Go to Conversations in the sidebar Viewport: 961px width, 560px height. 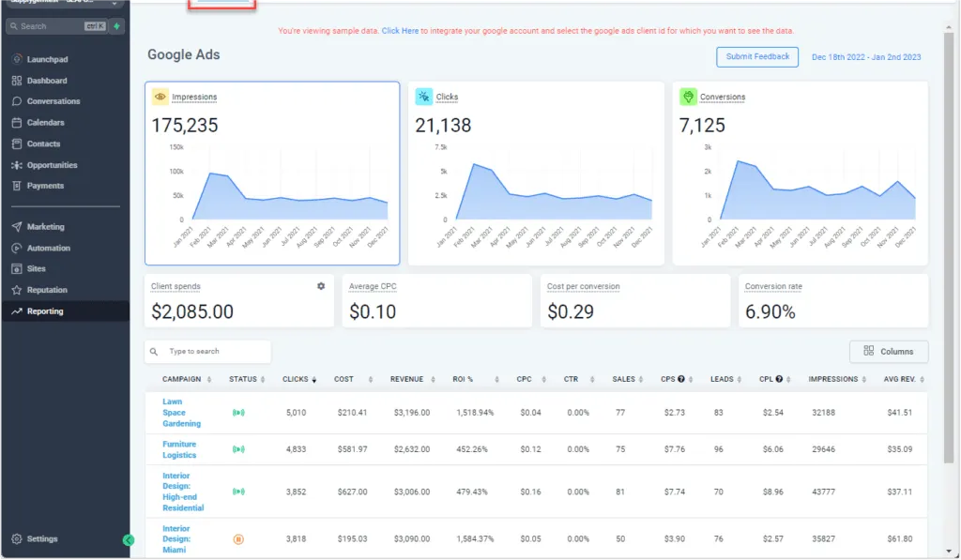tap(53, 101)
